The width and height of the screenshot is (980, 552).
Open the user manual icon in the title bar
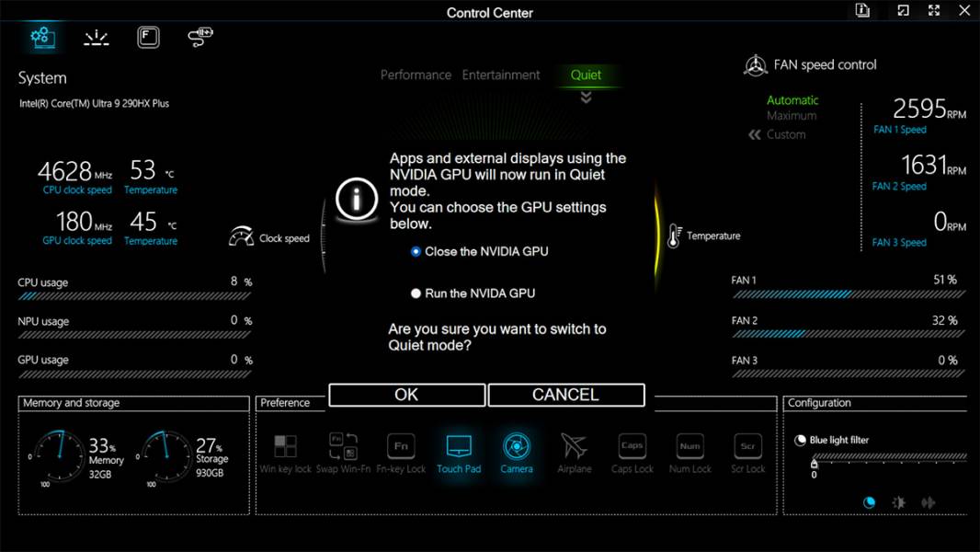click(x=862, y=10)
